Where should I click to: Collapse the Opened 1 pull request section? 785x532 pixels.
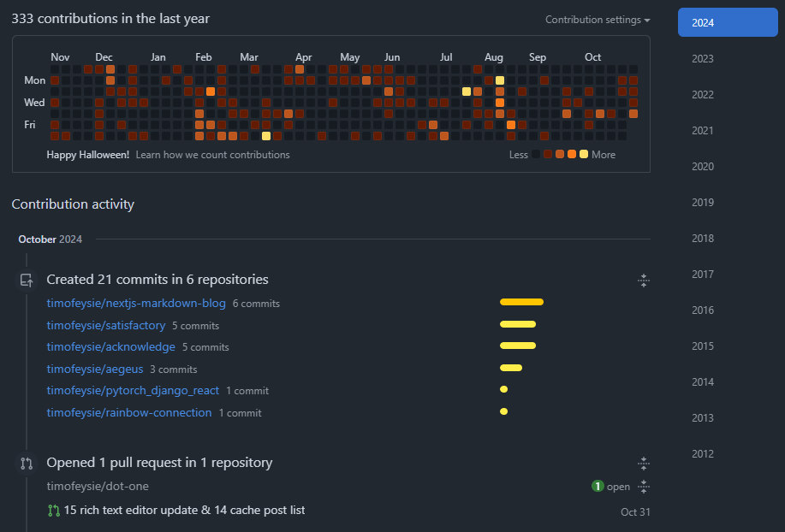point(644,464)
